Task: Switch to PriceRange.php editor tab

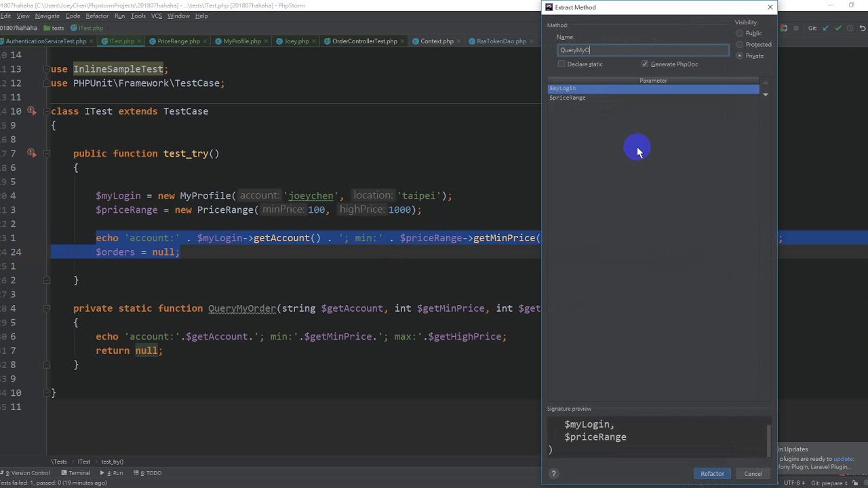Action: (x=178, y=41)
